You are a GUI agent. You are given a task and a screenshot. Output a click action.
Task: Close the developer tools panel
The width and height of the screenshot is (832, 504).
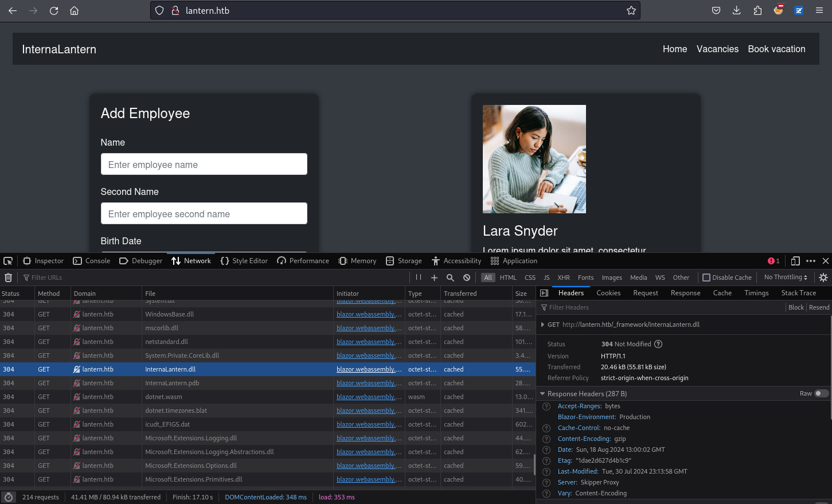coord(826,261)
